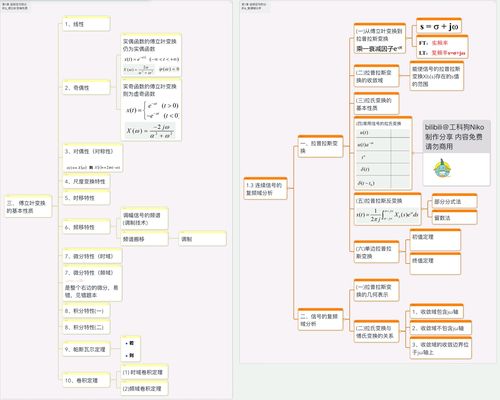
Task: Select the 1、收敛域包含jω轴 node
Action: (x=437, y=312)
